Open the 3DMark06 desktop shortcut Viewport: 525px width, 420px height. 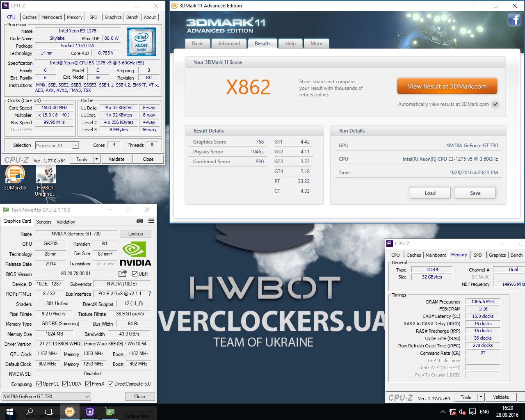click(x=15, y=178)
